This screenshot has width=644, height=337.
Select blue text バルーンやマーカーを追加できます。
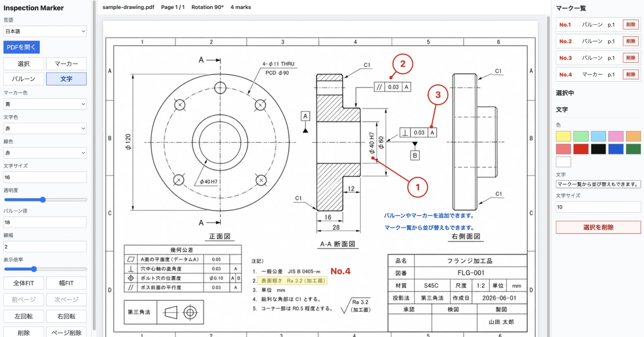[x=429, y=216]
